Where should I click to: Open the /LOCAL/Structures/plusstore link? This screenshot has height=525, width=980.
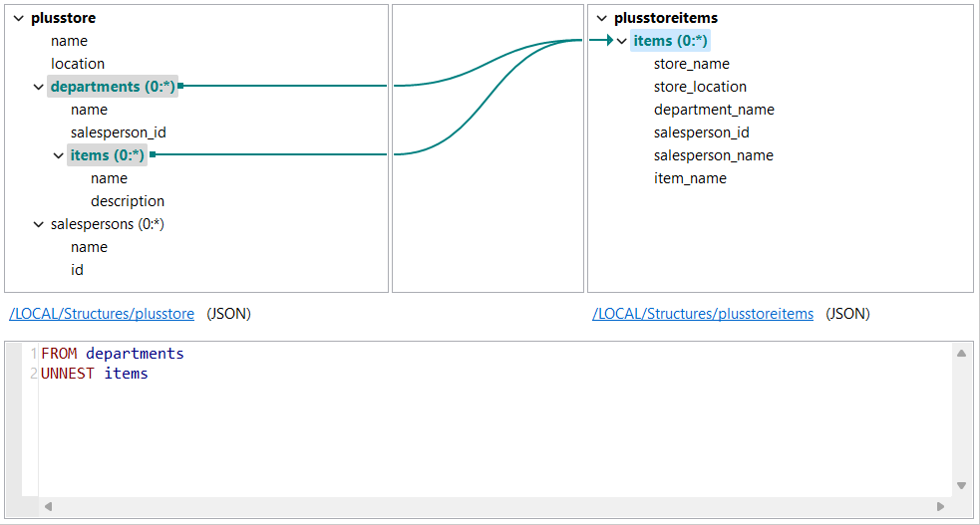coord(102,314)
